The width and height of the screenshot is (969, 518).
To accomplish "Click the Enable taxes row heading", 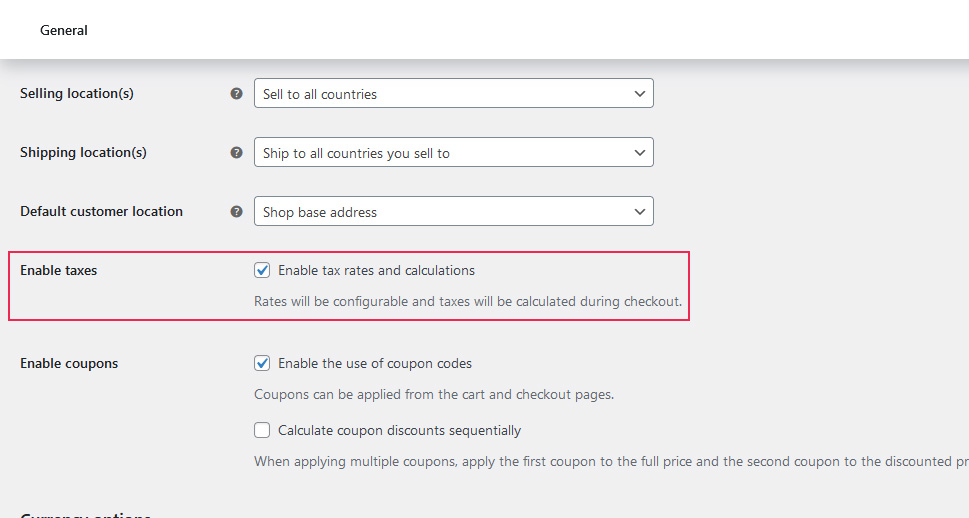I will [x=59, y=270].
